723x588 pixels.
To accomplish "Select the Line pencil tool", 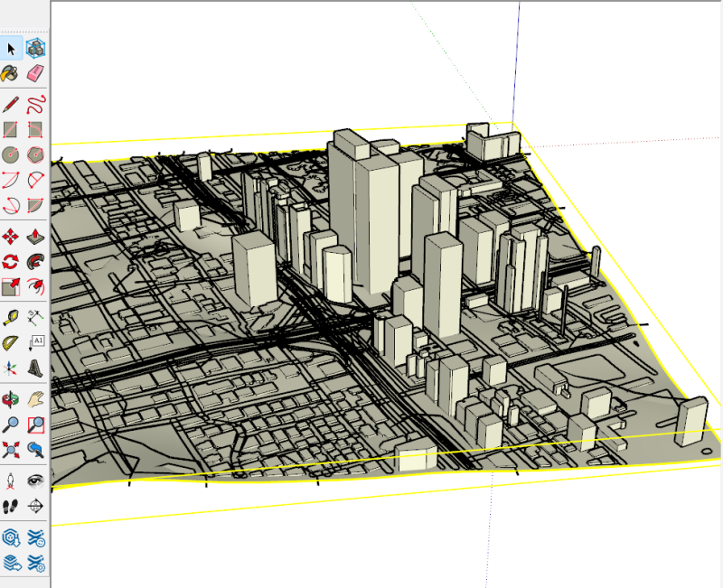I will [12, 104].
